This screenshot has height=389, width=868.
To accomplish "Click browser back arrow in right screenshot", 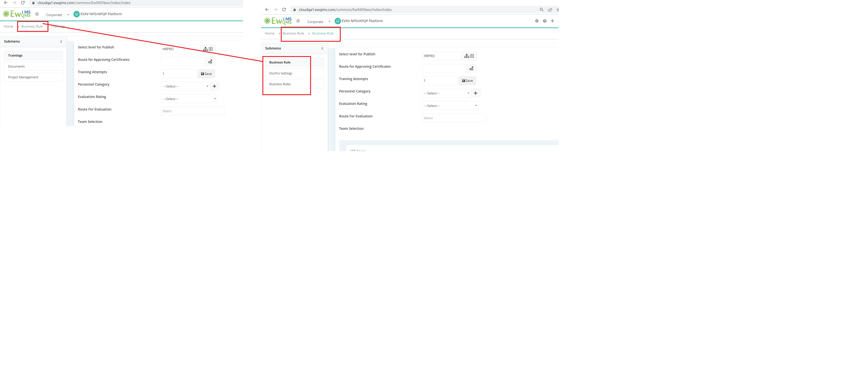I will click(267, 10).
